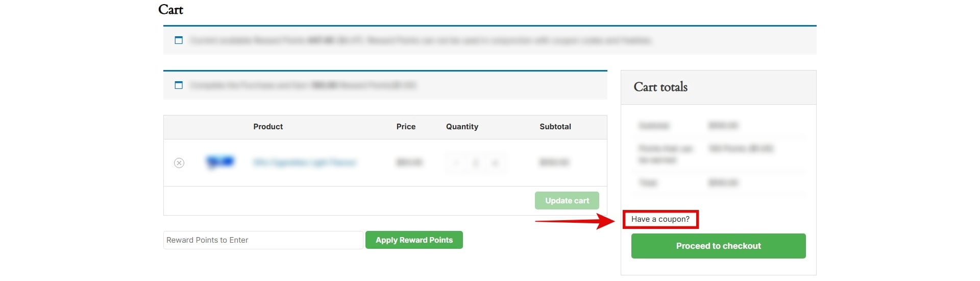Focus the product quantity number field

[x=475, y=163]
